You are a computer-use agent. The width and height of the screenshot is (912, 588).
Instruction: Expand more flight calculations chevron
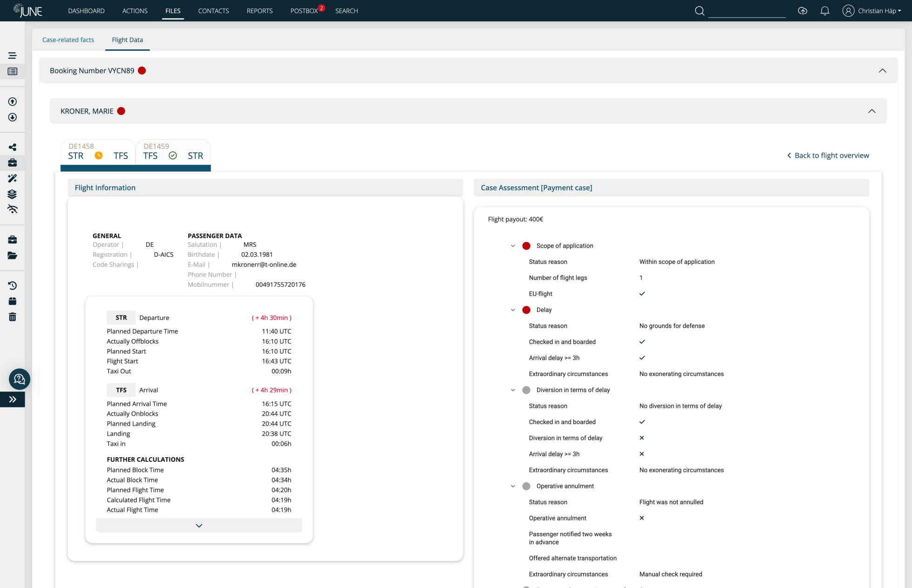(x=199, y=526)
